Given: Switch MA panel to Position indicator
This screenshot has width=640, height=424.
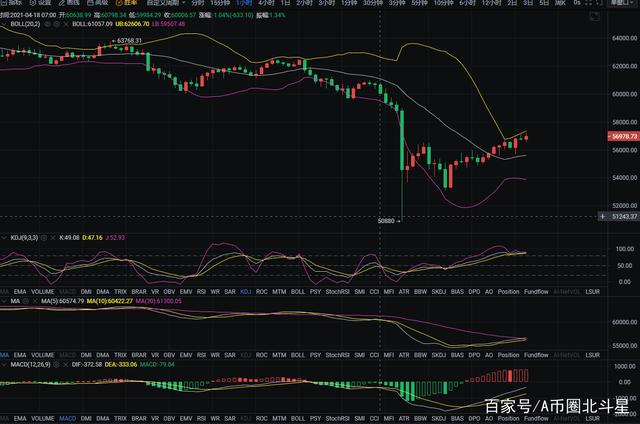Looking at the screenshot, I should click(x=508, y=355).
